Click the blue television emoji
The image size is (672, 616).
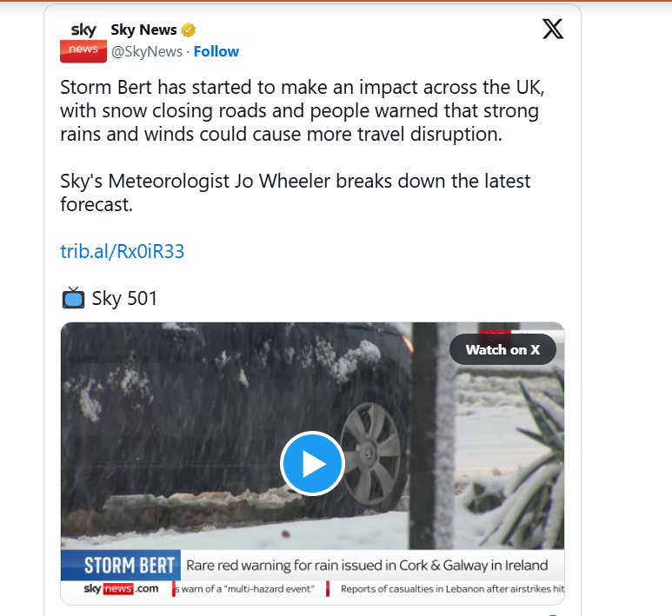tap(73, 298)
